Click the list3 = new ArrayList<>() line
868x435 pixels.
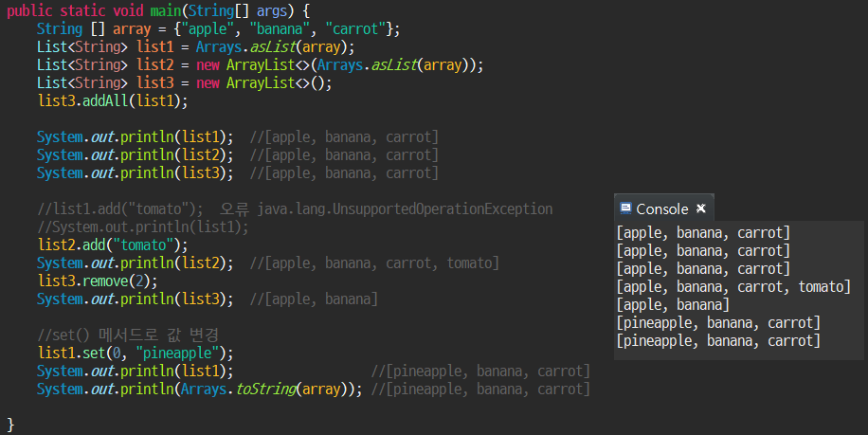point(185,83)
